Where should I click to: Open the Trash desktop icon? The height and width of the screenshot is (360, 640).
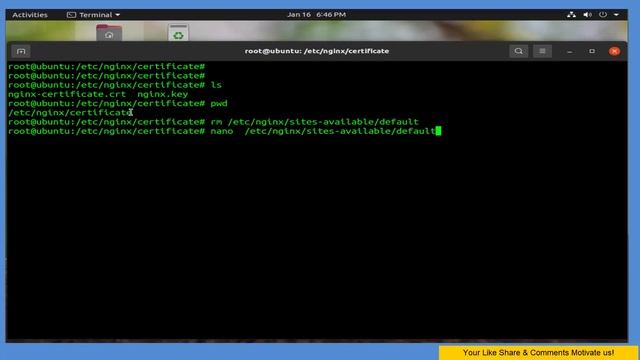pos(178,33)
